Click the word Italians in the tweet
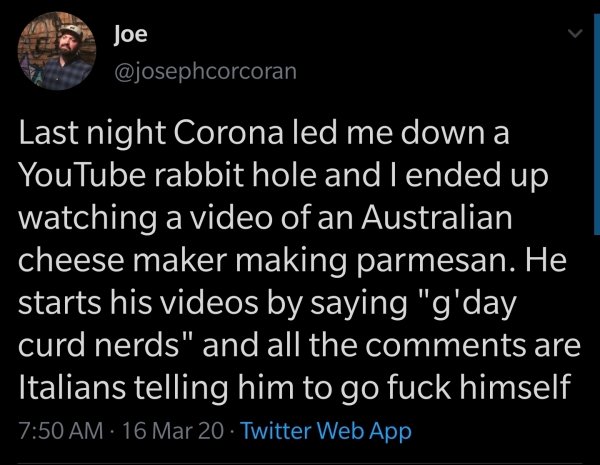This screenshot has height=465, width=600. [72, 387]
